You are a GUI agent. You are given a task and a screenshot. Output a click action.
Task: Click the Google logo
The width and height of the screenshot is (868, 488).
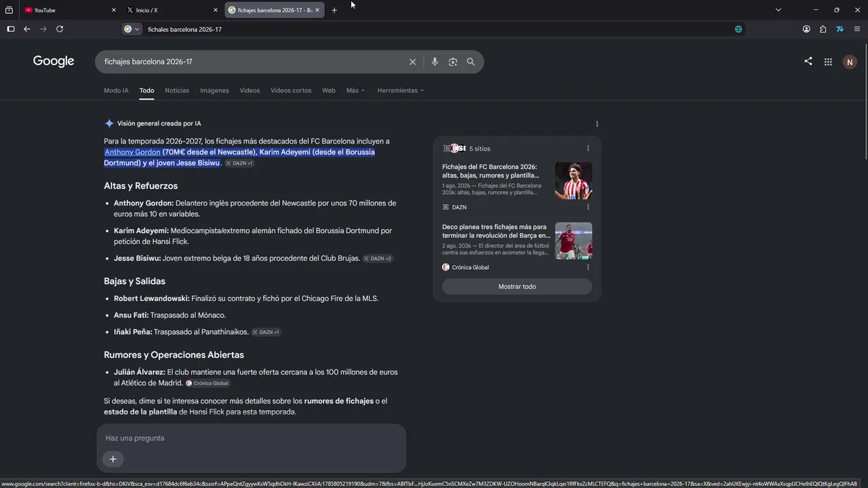pyautogui.click(x=54, y=62)
